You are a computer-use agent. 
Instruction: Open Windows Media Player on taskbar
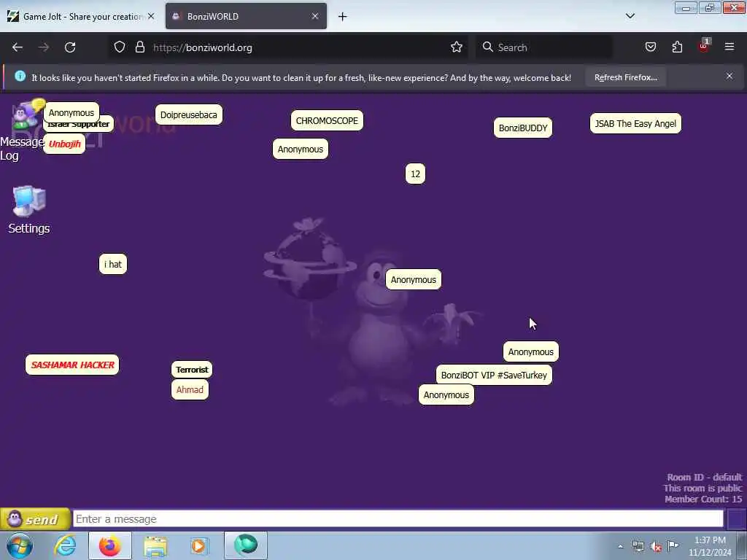pyautogui.click(x=199, y=545)
